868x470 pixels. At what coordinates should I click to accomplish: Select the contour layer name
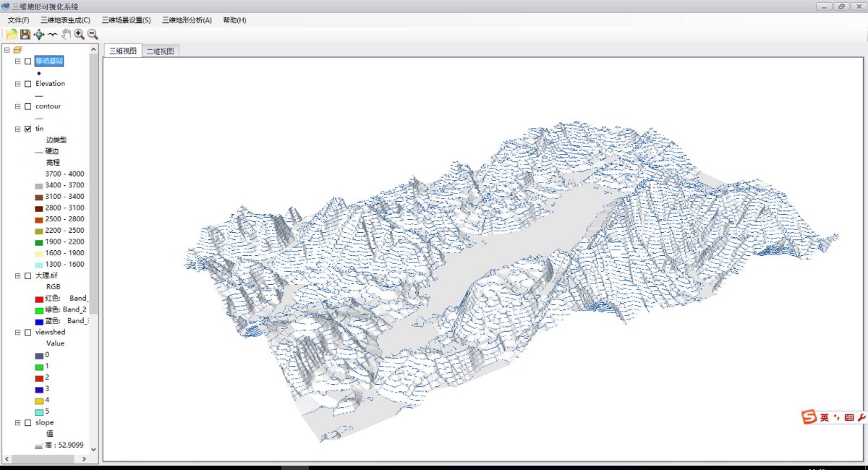pos(48,106)
